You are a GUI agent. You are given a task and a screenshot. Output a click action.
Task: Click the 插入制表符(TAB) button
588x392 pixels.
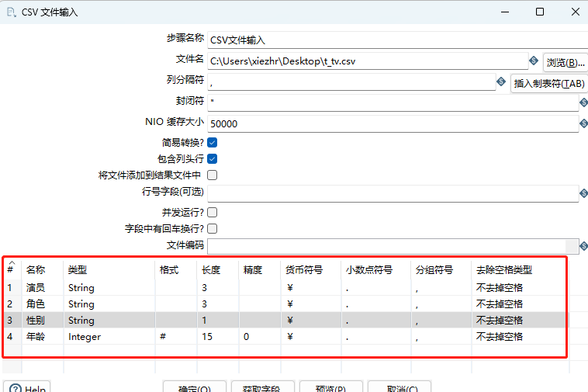point(549,83)
